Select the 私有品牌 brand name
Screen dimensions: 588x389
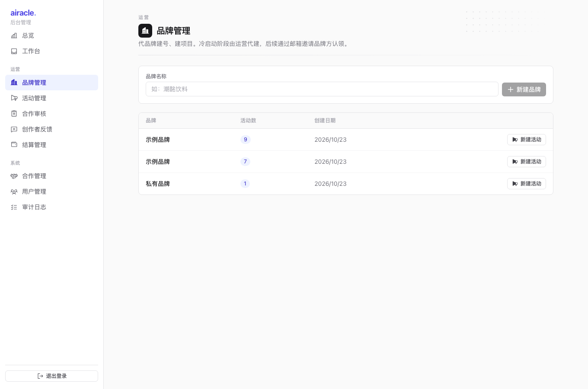tap(158, 184)
